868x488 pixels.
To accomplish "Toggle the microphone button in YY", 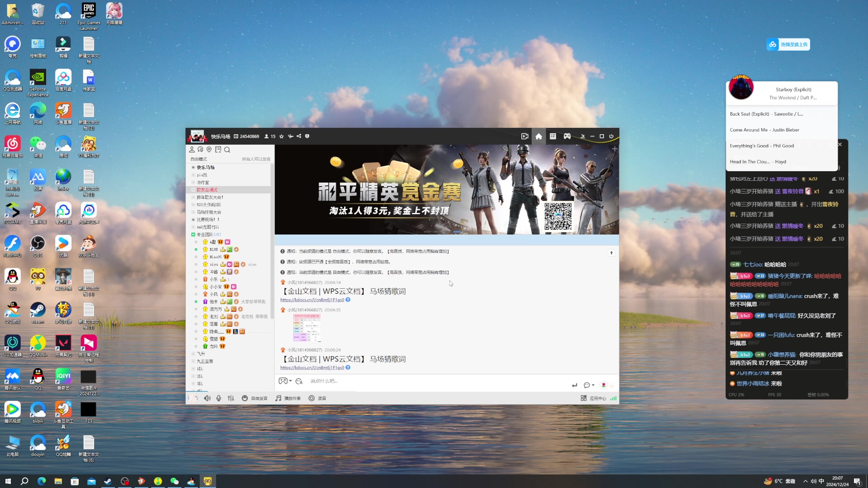I will click(219, 398).
